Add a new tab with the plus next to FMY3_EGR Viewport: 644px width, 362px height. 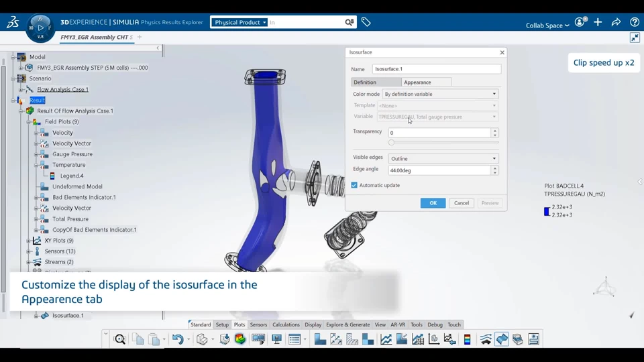pyautogui.click(x=140, y=37)
